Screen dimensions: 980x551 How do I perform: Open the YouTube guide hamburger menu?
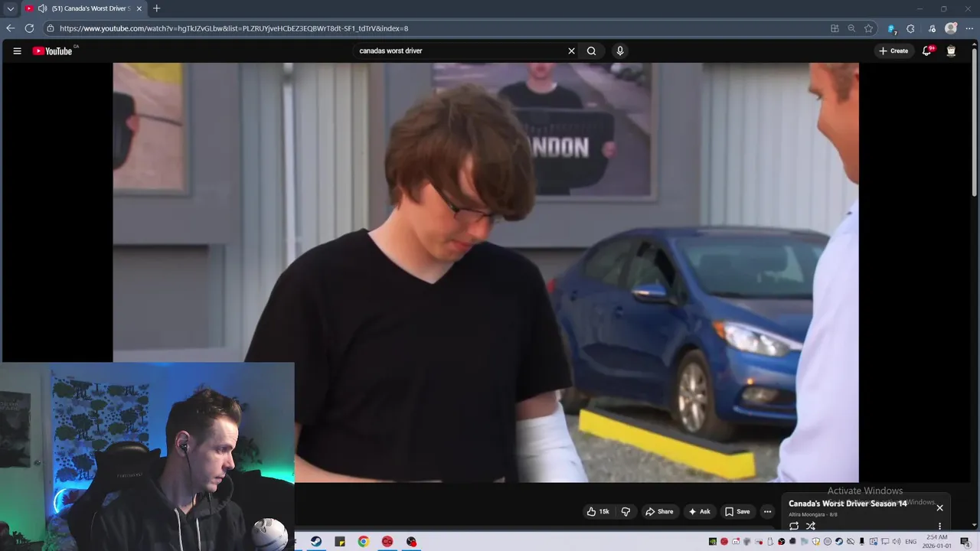pos(17,51)
